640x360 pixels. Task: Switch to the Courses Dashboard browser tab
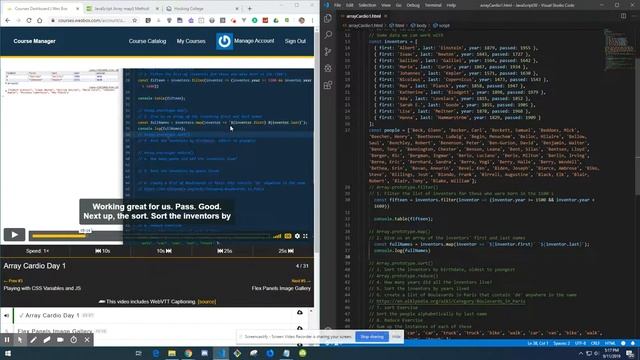tap(41, 8)
